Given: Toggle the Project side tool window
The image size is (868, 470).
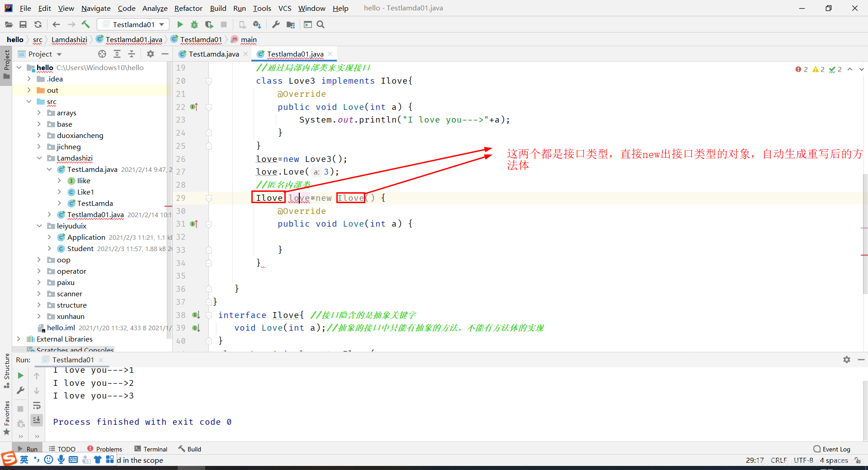Looking at the screenshot, I should point(6,65).
